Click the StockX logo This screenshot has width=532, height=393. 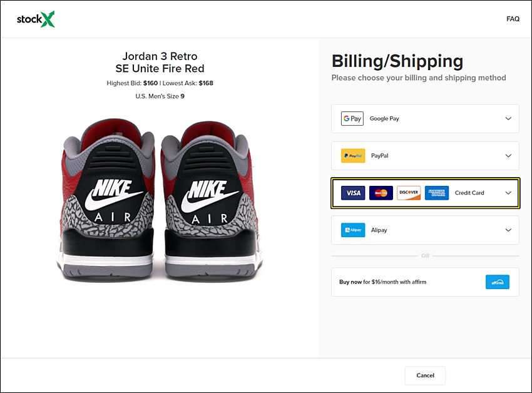(x=36, y=19)
